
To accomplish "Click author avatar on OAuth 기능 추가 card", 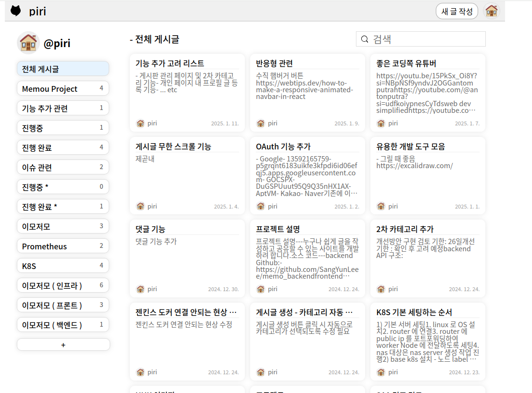I will [261, 206].
